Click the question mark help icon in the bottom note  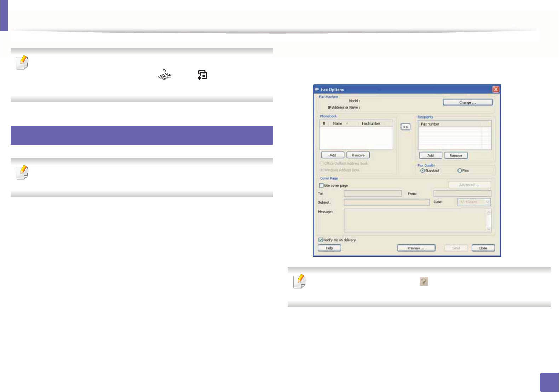(424, 281)
